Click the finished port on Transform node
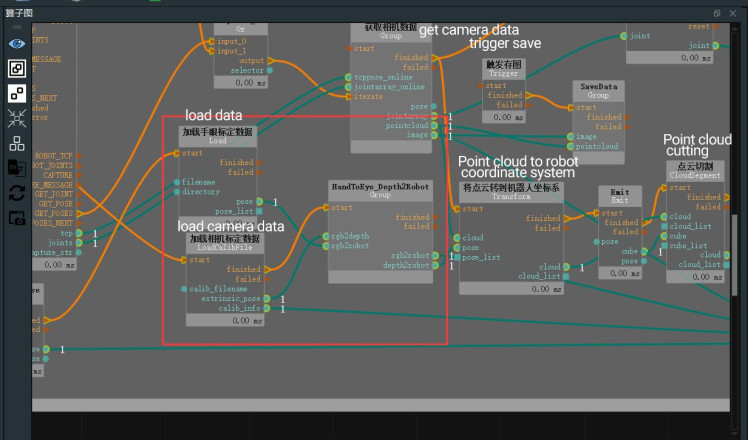The width and height of the screenshot is (748, 440). pos(566,219)
